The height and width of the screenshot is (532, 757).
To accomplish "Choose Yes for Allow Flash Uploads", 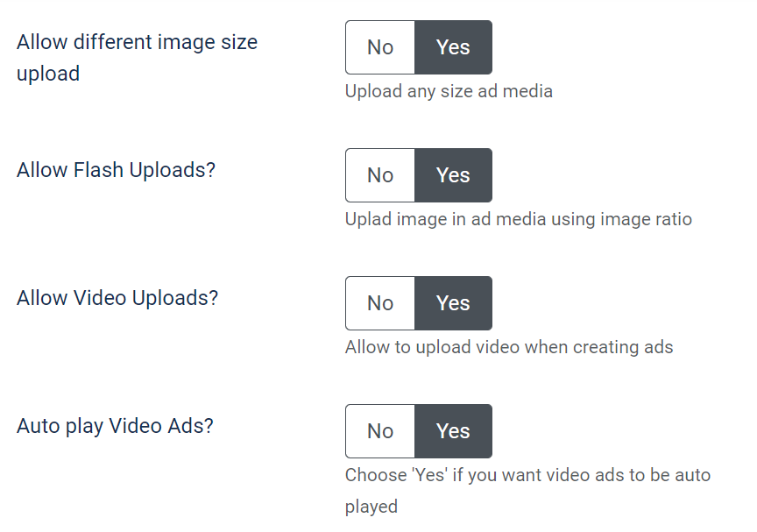I will click(453, 175).
